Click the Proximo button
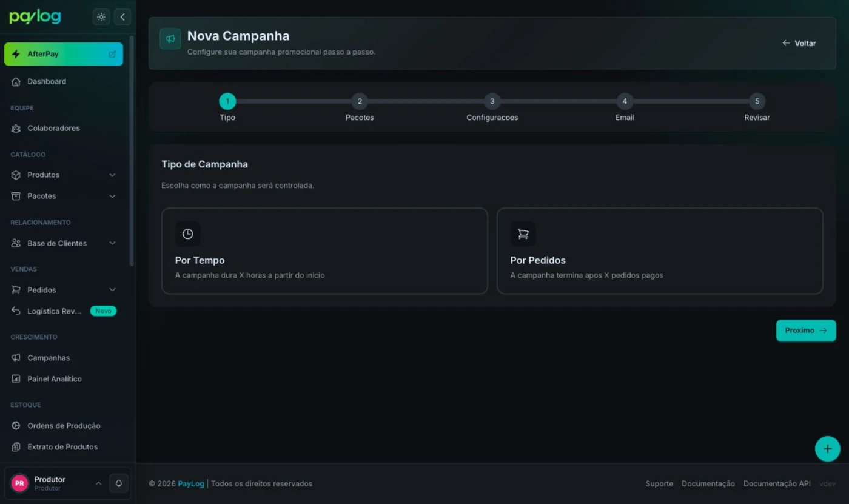The height and width of the screenshot is (504, 849). (x=806, y=331)
